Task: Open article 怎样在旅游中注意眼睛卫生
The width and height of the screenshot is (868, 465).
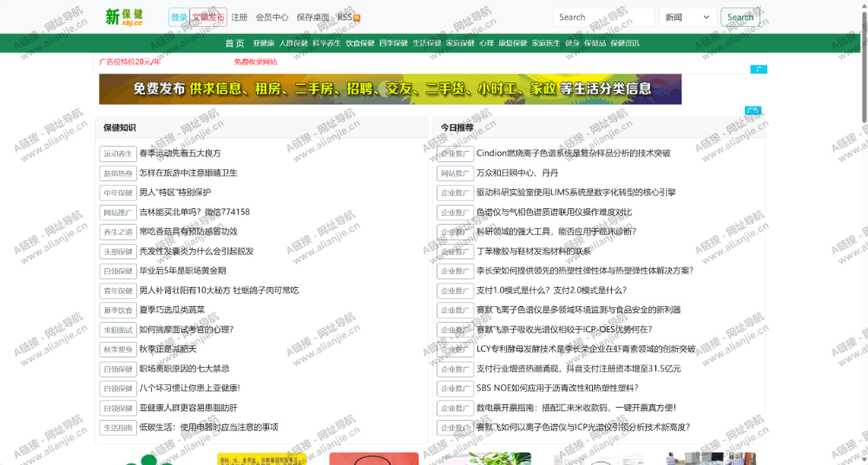Action: tap(188, 173)
